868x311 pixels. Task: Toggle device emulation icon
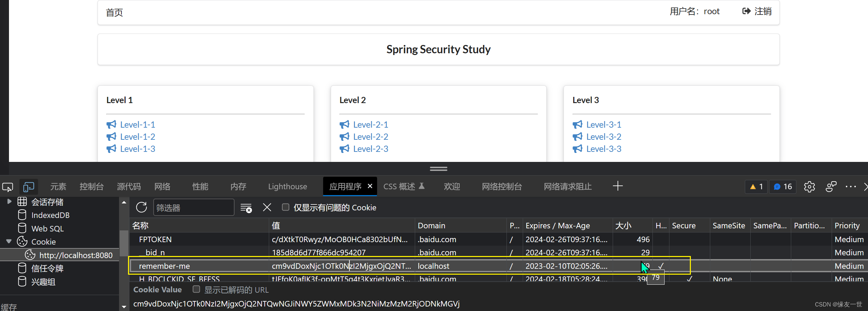coord(28,187)
